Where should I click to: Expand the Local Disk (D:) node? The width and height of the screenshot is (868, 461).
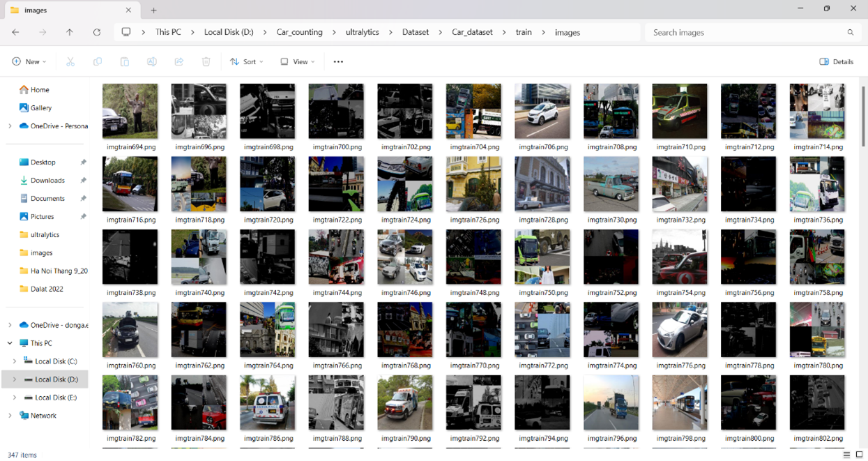point(15,379)
